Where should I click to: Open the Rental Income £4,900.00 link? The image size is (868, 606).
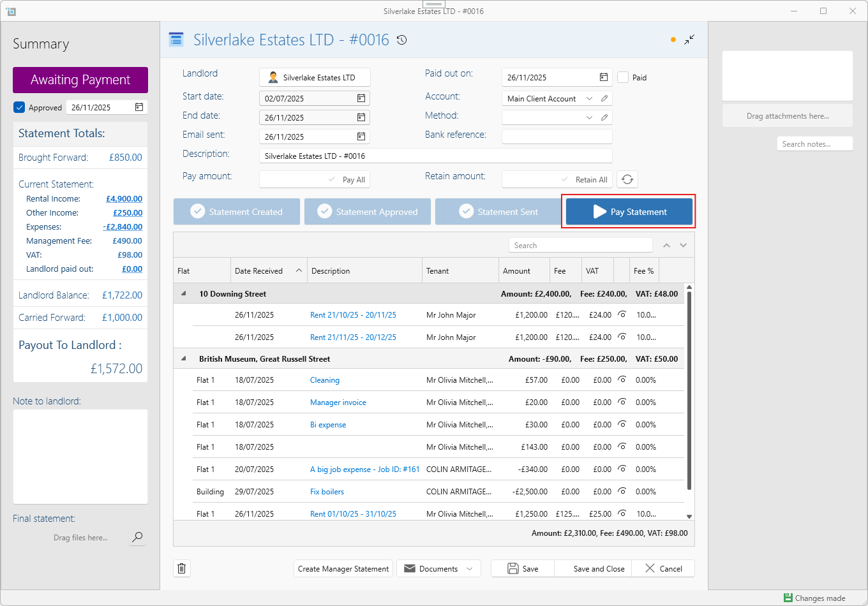pyautogui.click(x=124, y=199)
